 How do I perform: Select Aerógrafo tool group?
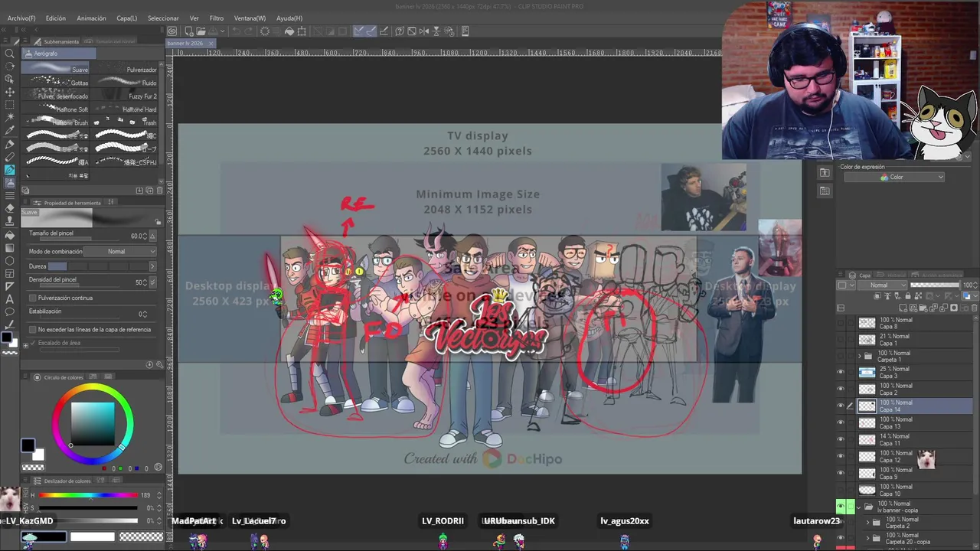pos(59,54)
